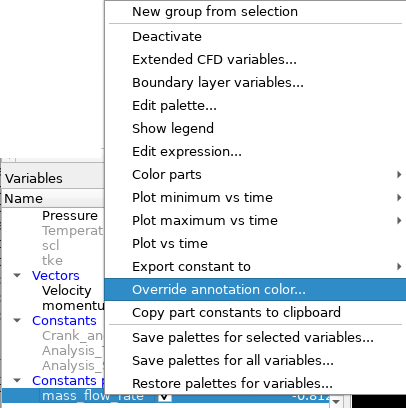Select the Temperature variable row
Image resolution: width=406 pixels, height=408 pixels.
point(73,230)
